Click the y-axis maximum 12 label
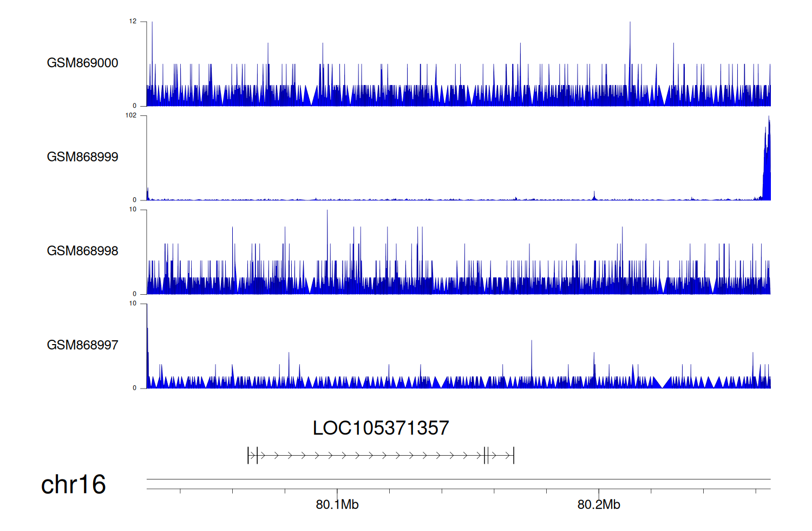Image resolution: width=812 pixels, height=531 pixels. click(133, 22)
